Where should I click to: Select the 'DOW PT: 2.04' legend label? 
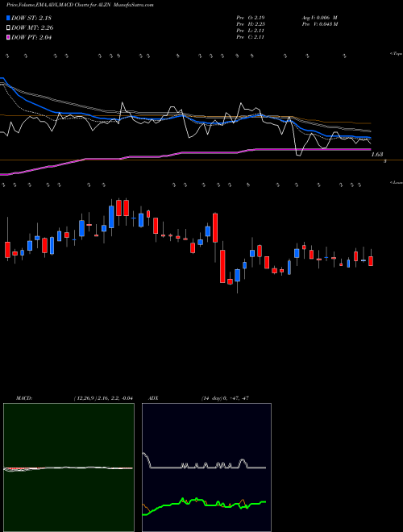coord(31,37)
